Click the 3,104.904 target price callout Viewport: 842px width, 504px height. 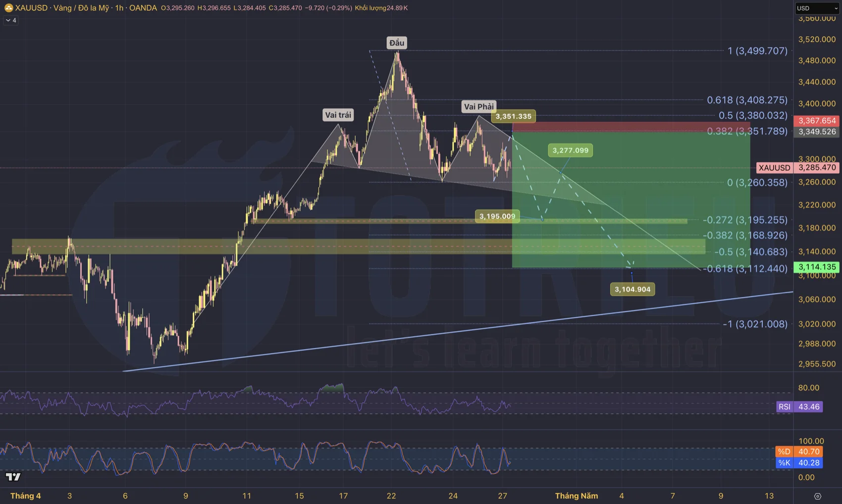[632, 289]
